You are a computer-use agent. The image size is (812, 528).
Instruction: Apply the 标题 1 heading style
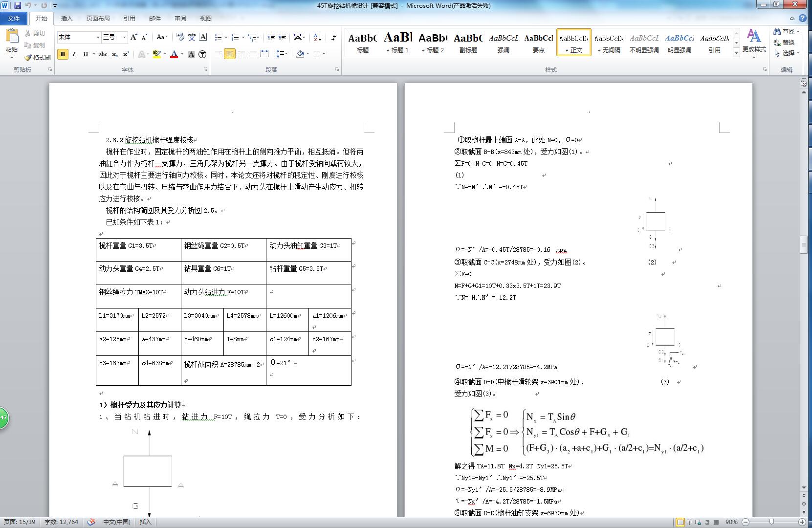pyautogui.click(x=398, y=43)
